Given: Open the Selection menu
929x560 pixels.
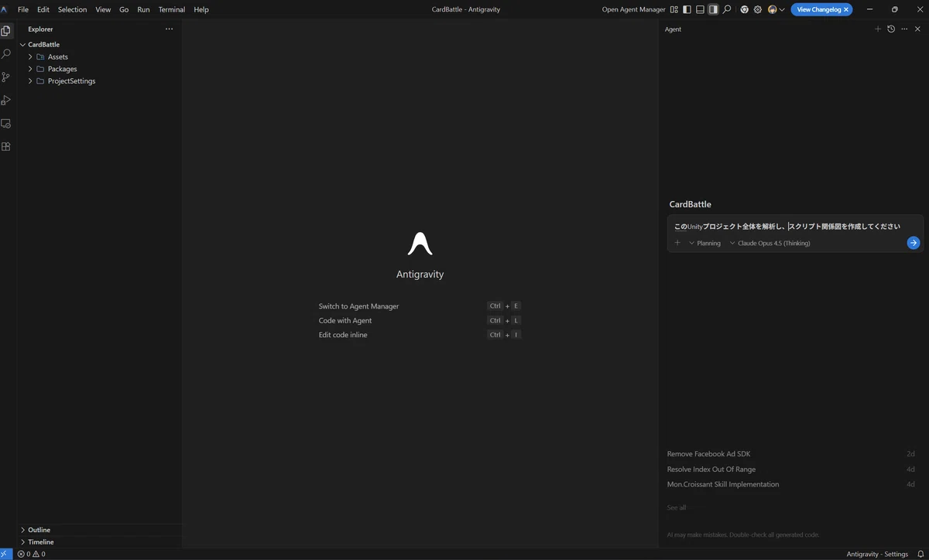Looking at the screenshot, I should [72, 9].
